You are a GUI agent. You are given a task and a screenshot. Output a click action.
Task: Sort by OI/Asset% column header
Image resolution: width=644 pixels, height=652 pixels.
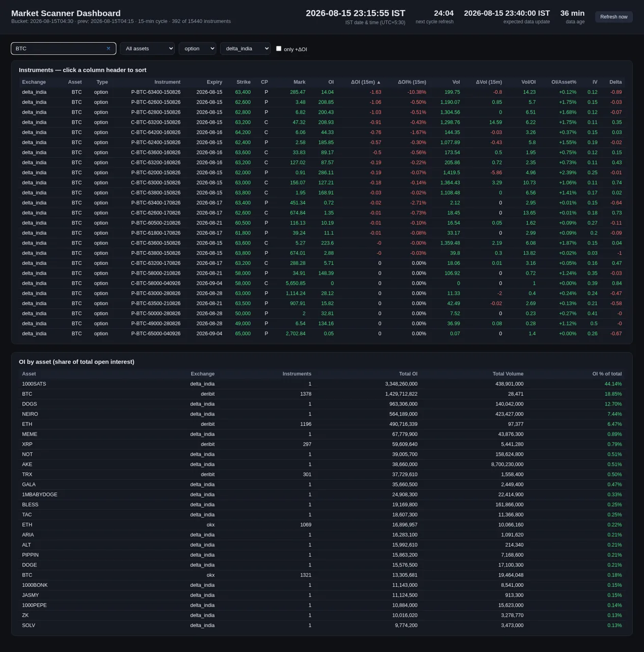coord(563,82)
